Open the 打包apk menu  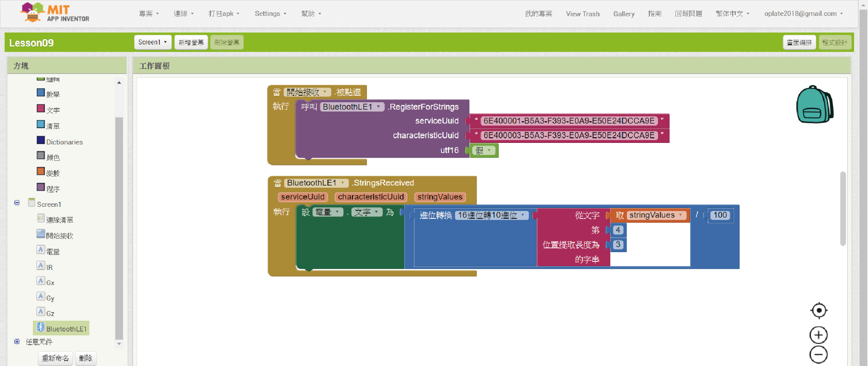(224, 14)
